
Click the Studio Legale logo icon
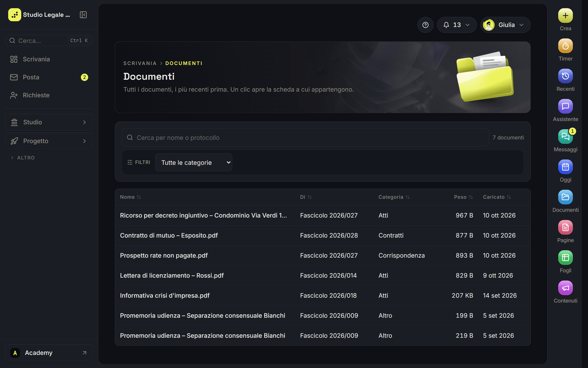15,15
